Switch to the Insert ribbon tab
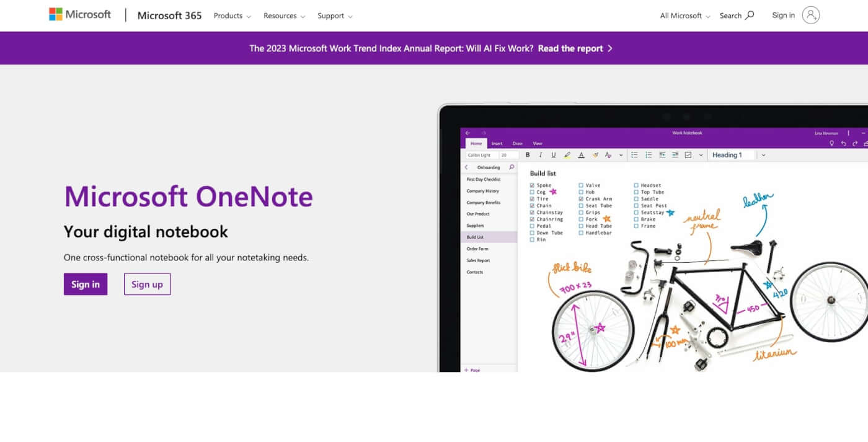868x442 pixels. 497,143
